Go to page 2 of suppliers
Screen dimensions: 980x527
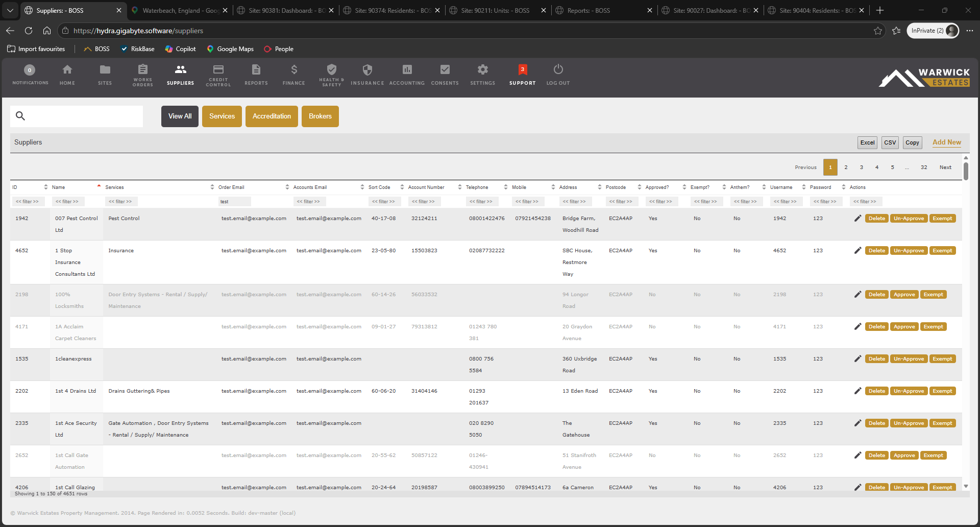point(846,167)
